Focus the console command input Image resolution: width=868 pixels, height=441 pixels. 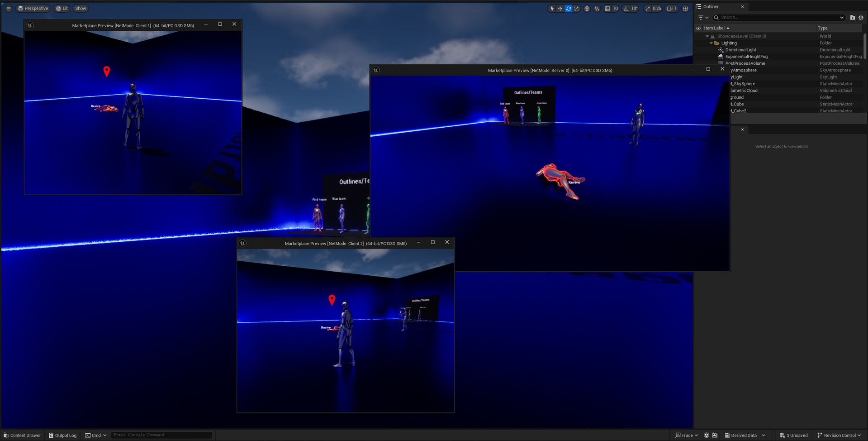(x=161, y=435)
